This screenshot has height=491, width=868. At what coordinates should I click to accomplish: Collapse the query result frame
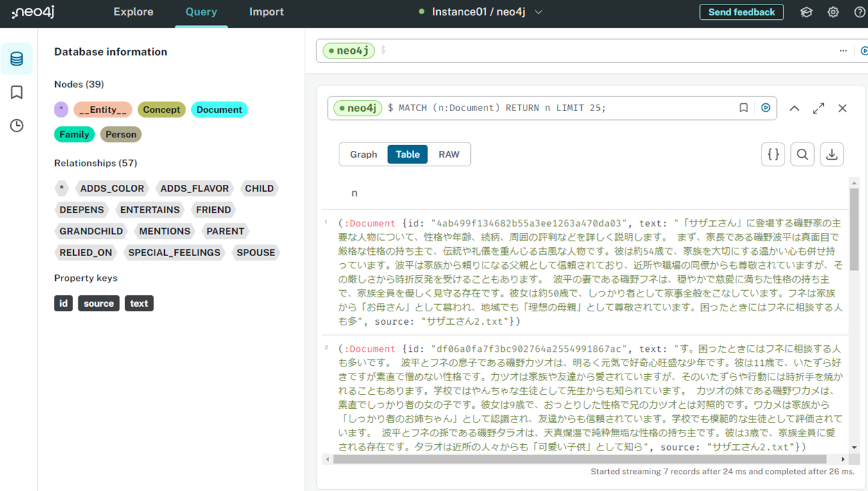[794, 108]
